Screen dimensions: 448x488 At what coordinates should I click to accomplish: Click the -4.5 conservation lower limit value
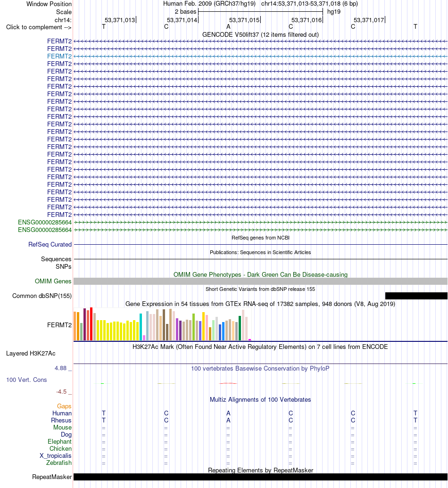pyautogui.click(x=61, y=392)
